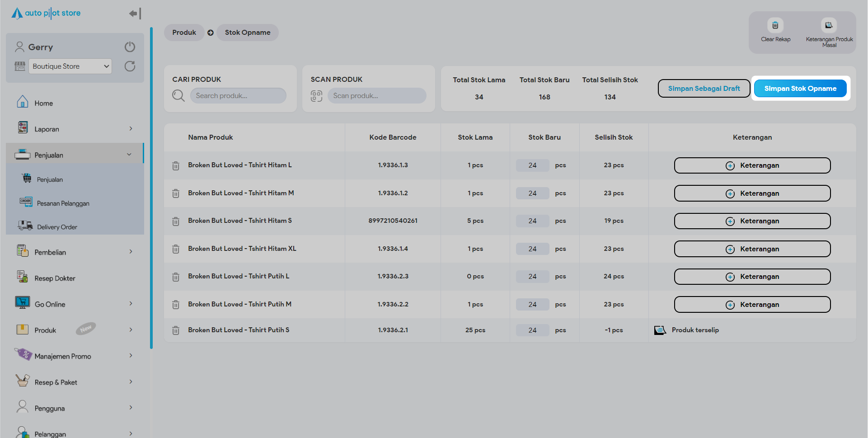Open Pesanan Pelanggan in the sidebar
The width and height of the screenshot is (868, 438).
63,203
